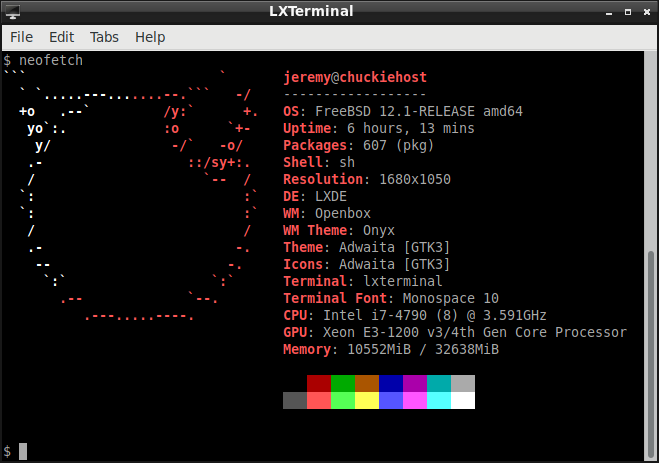Click the white color block
Screen dimensions: 659x463
tap(463, 400)
